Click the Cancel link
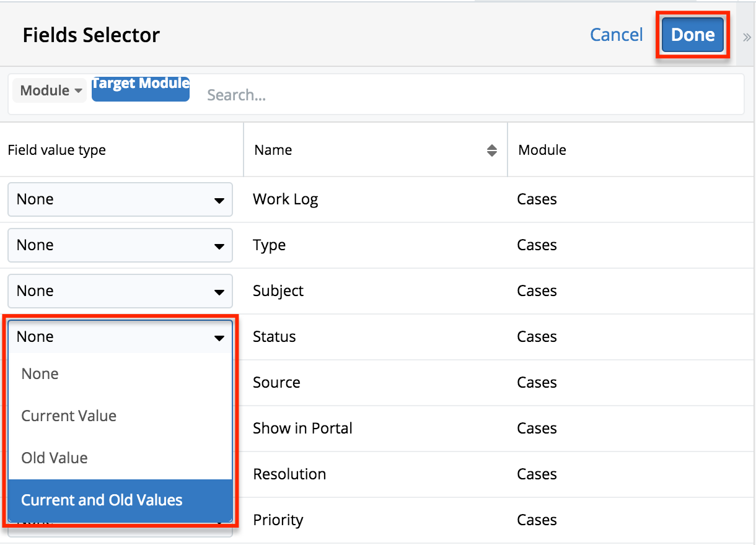 pos(616,35)
